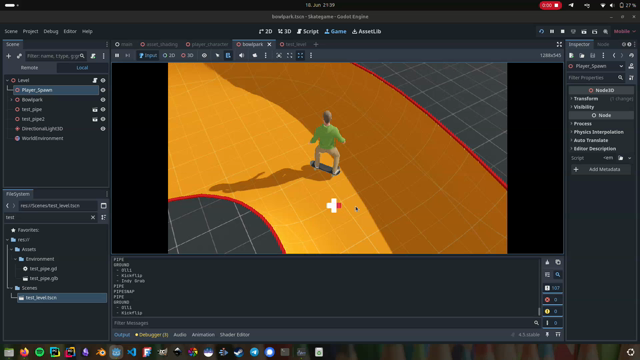Open the Project menu
The image size is (640, 360).
click(x=30, y=31)
